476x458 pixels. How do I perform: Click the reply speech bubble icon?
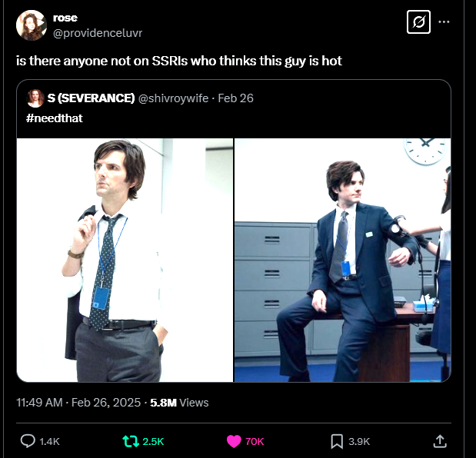(x=28, y=441)
